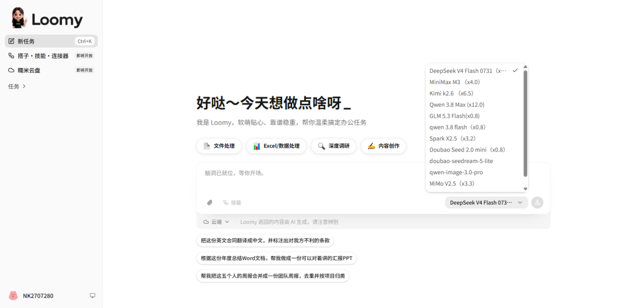Select qwen-image-3.0-pro model
The image size is (644, 308).
475,173
